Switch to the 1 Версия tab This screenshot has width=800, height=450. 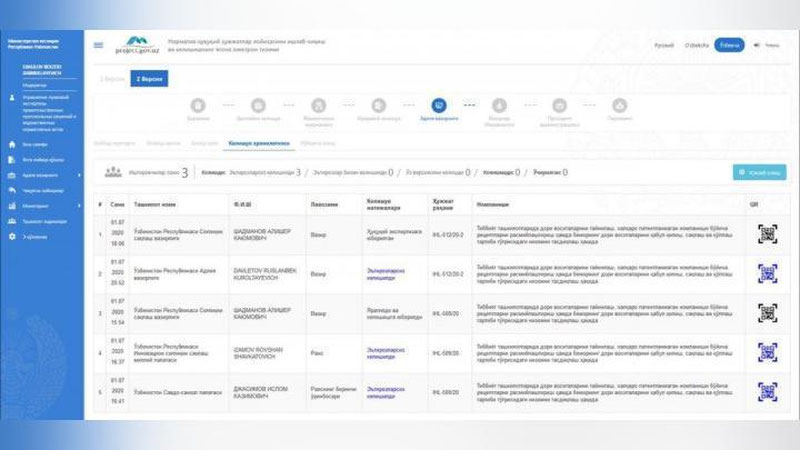(x=112, y=79)
